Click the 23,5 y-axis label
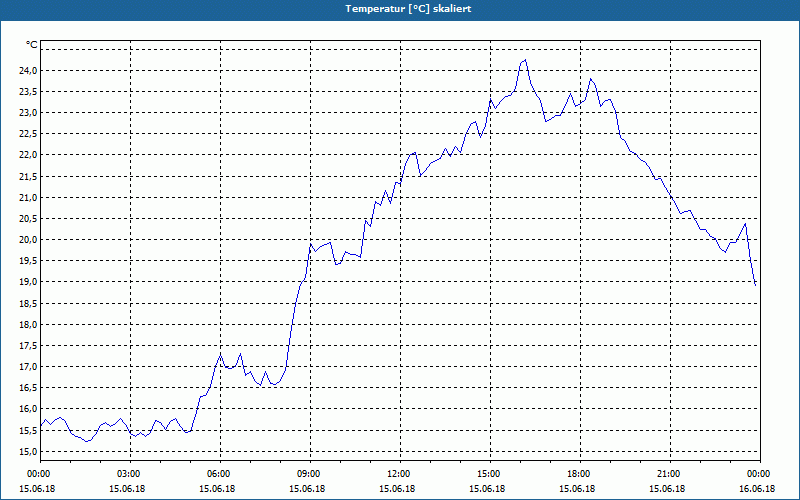This screenshot has width=800, height=500. (x=29, y=92)
